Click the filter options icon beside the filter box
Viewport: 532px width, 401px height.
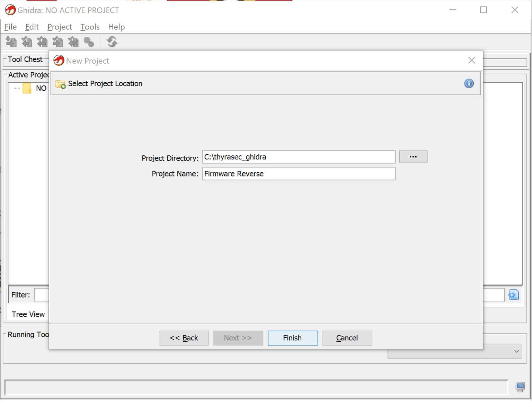[514, 294]
